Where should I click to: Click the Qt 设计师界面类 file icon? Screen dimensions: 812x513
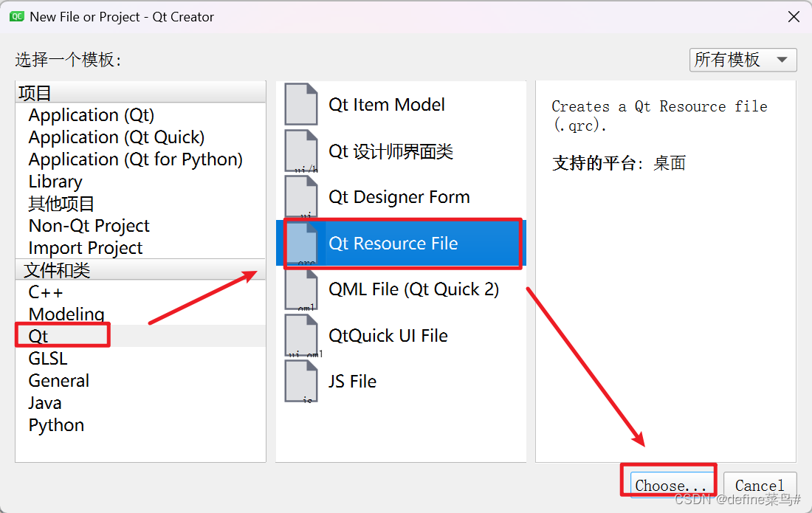pos(301,151)
